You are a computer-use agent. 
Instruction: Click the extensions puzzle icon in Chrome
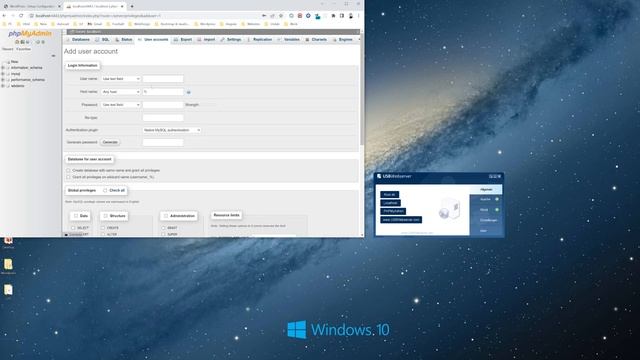point(333,16)
